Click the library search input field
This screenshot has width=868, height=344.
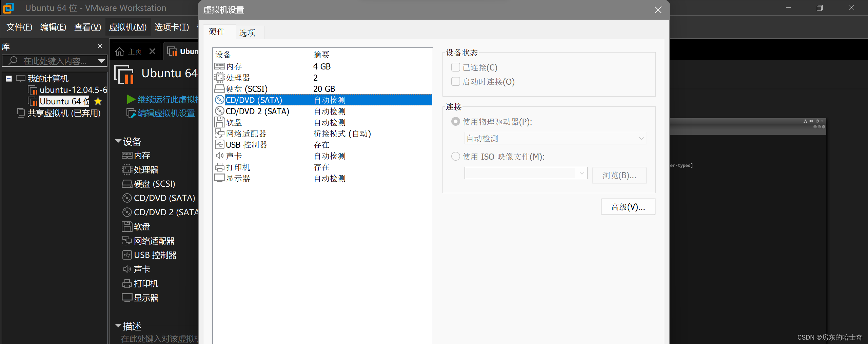54,61
